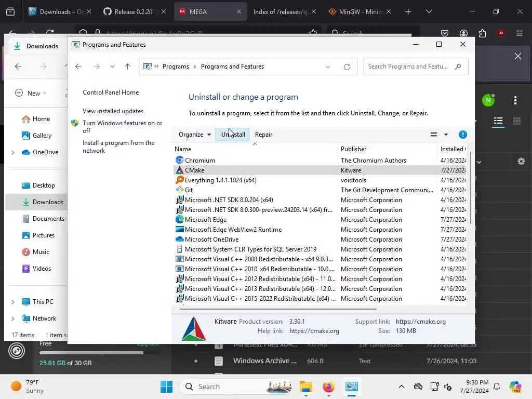Image resolution: width=532 pixels, height=399 pixels.
Task: Click the horizontal scrollbar of program list
Action: (278, 309)
